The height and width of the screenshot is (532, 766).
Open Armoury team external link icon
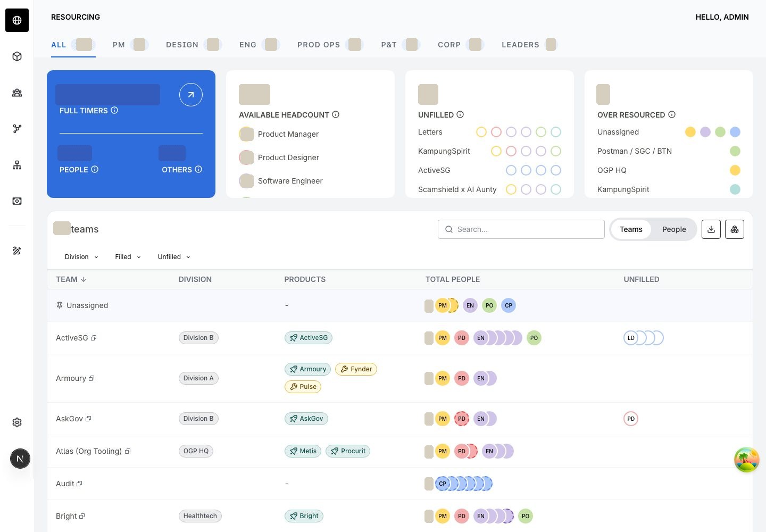pos(91,379)
